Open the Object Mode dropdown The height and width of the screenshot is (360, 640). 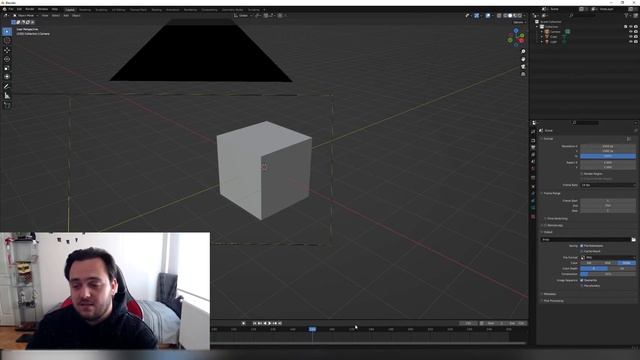pyautogui.click(x=25, y=16)
